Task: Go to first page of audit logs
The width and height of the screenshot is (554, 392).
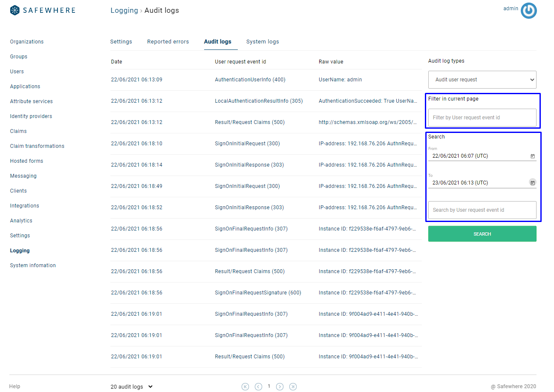Action: pyautogui.click(x=245, y=386)
